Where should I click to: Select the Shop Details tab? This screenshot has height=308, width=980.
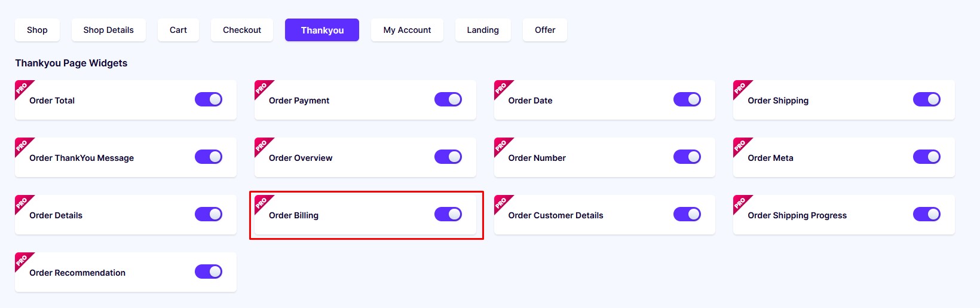(109, 30)
